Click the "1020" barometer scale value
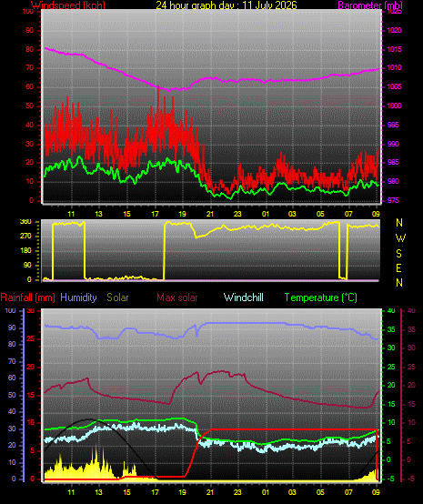This screenshot has height=504, width=423. point(394,30)
